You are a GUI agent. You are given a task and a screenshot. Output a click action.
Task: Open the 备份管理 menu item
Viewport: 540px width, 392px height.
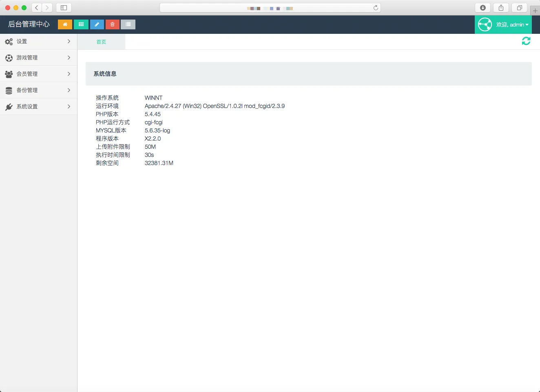coord(38,90)
